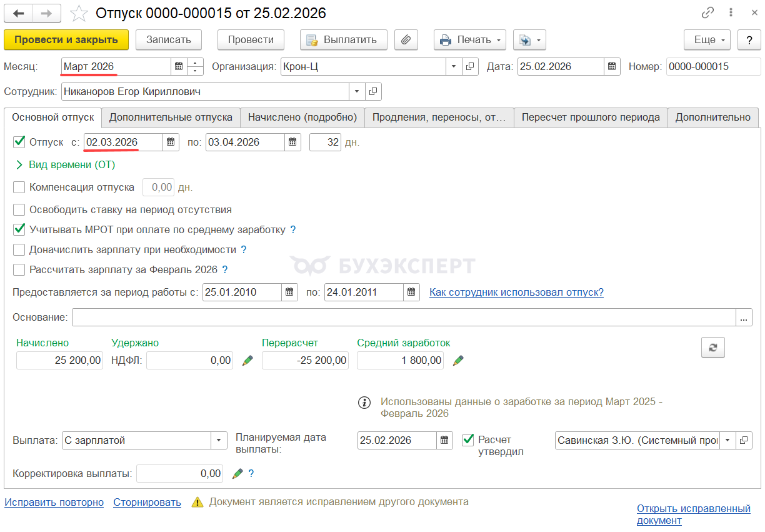
Task: Show help for Корректировка выплаты question mark
Action: click(251, 474)
